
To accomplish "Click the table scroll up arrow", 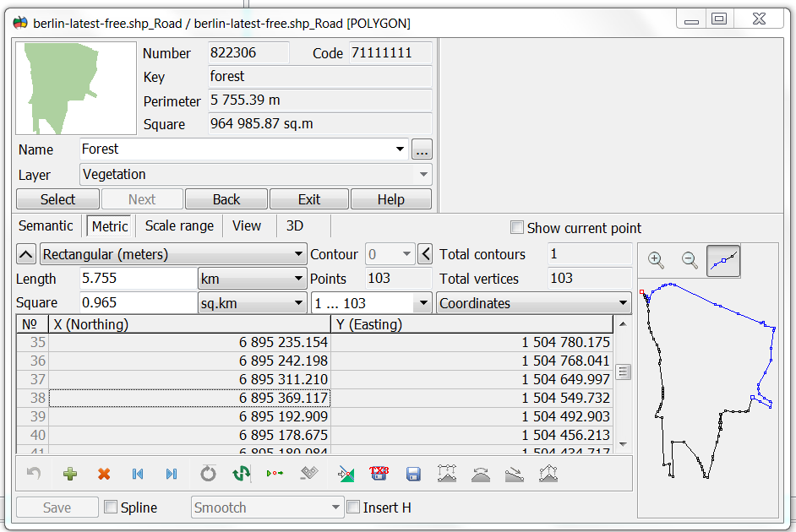I will (623, 324).
